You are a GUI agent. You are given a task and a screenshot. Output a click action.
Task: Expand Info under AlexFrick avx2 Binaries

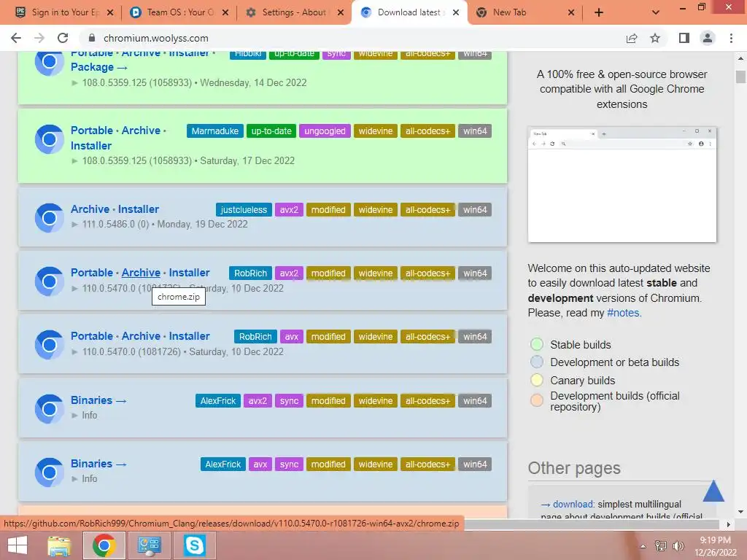click(74, 415)
